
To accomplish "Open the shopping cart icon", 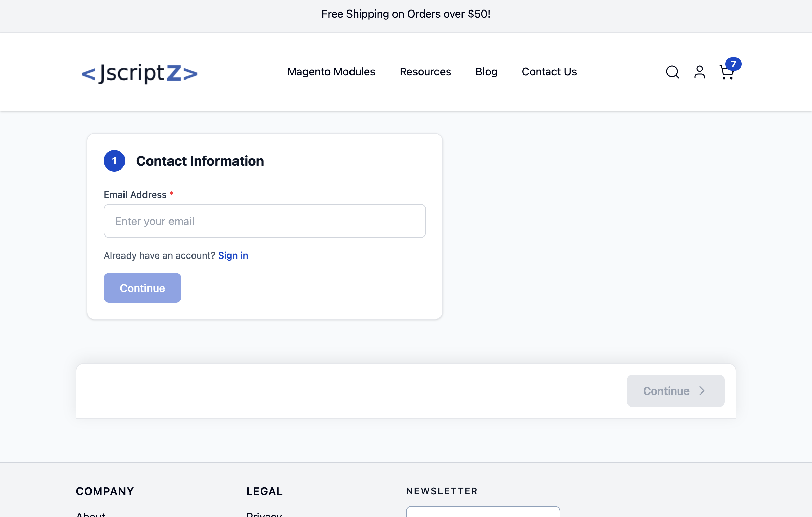I will 727,73.
